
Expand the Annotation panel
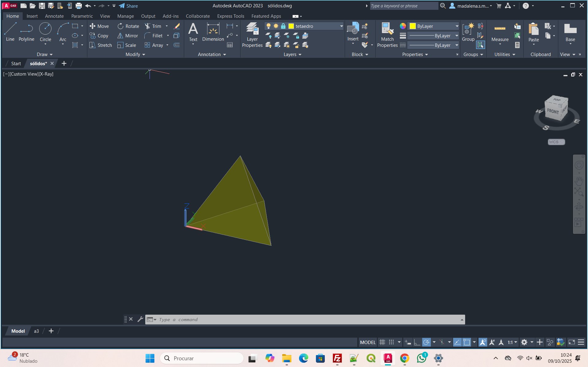[x=212, y=54]
